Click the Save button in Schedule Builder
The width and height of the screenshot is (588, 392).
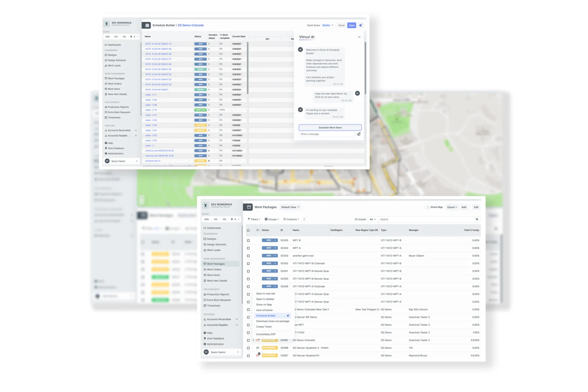pyautogui.click(x=352, y=25)
